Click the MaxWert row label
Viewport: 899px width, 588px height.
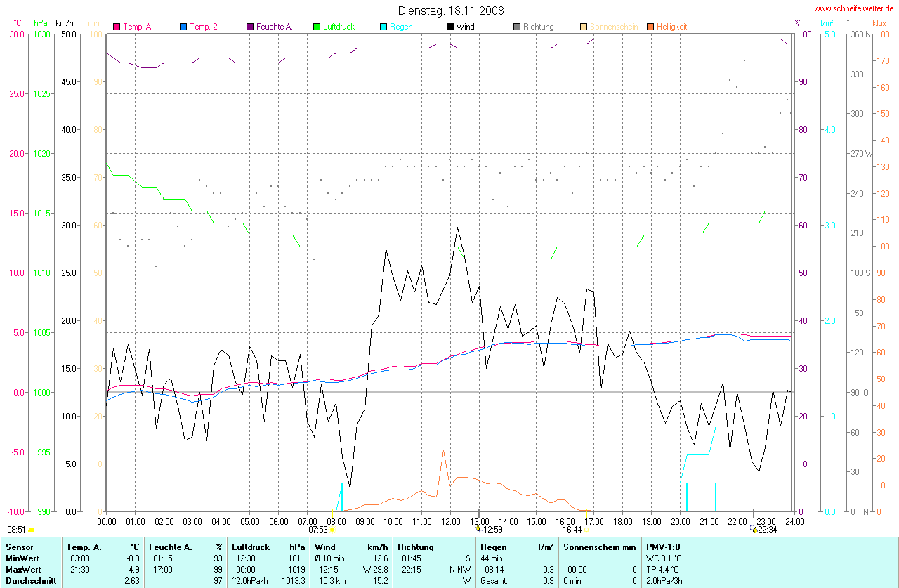coord(23,569)
